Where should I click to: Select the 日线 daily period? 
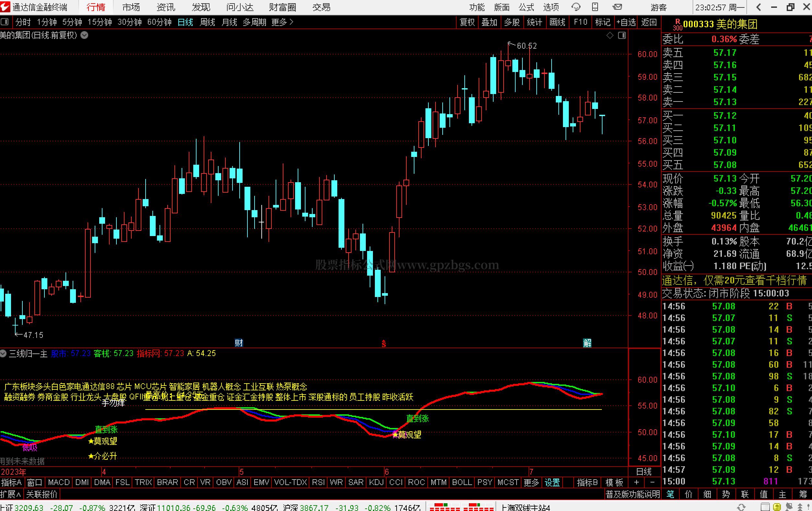click(x=185, y=22)
